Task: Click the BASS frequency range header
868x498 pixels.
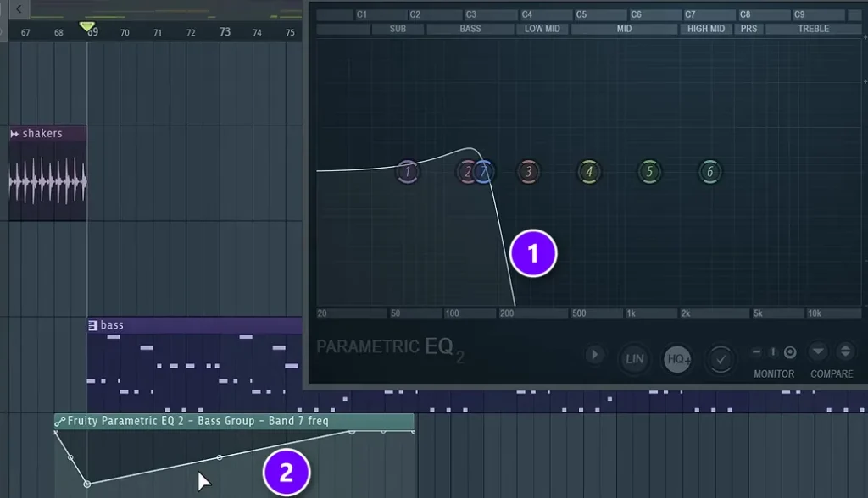Action: [x=470, y=29]
